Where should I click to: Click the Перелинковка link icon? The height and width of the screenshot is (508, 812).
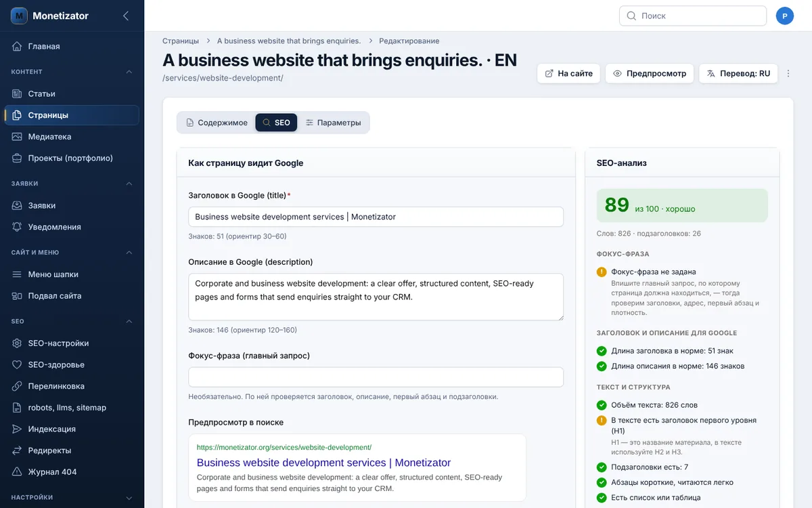tap(17, 386)
